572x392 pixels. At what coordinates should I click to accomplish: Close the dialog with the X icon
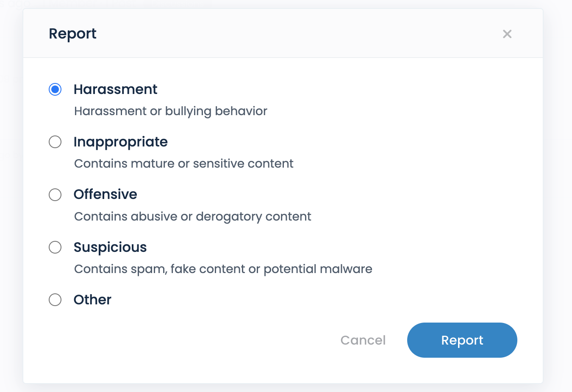point(507,34)
